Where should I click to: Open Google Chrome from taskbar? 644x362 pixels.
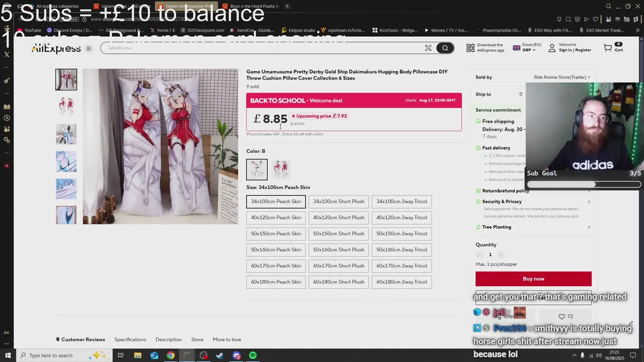[x=171, y=355]
